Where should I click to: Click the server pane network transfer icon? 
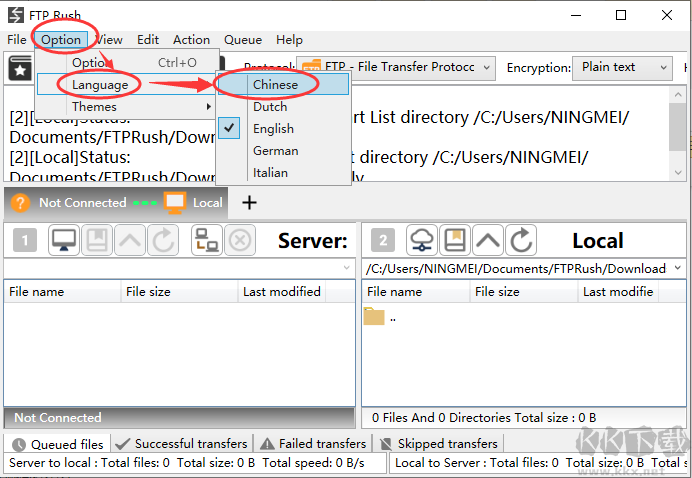click(x=207, y=241)
